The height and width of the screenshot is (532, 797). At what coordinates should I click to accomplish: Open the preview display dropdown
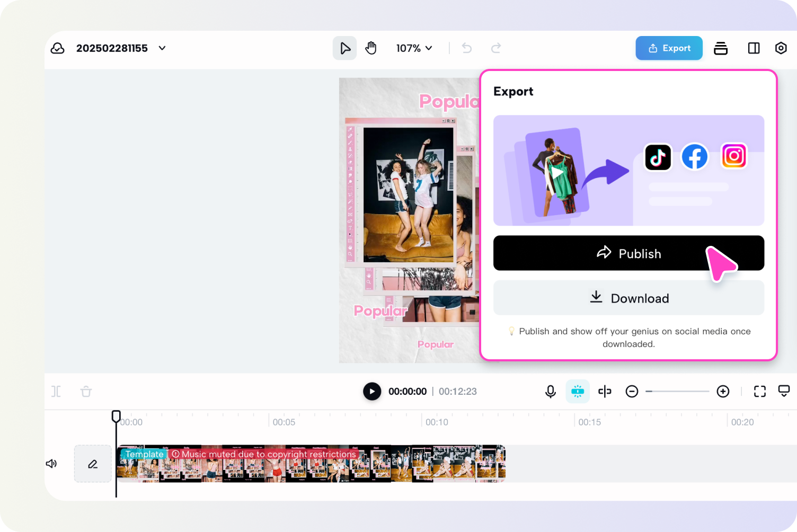pyautogui.click(x=784, y=392)
